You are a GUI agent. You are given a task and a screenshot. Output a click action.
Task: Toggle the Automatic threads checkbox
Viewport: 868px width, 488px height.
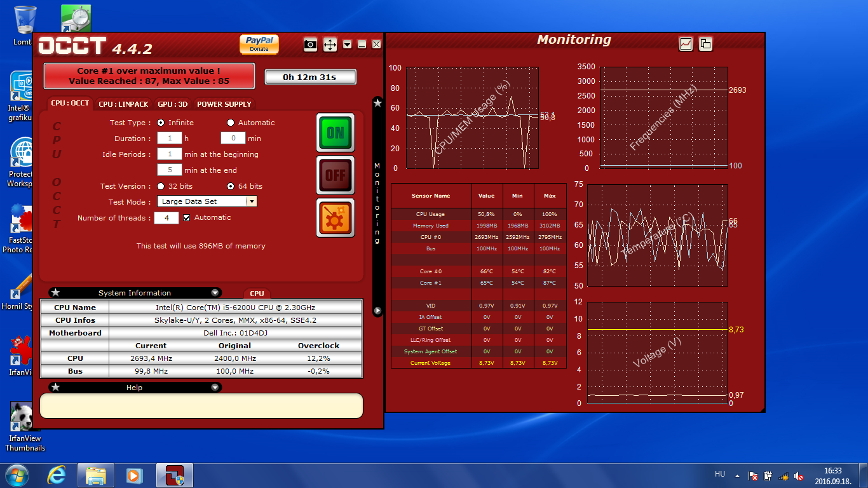tap(187, 217)
